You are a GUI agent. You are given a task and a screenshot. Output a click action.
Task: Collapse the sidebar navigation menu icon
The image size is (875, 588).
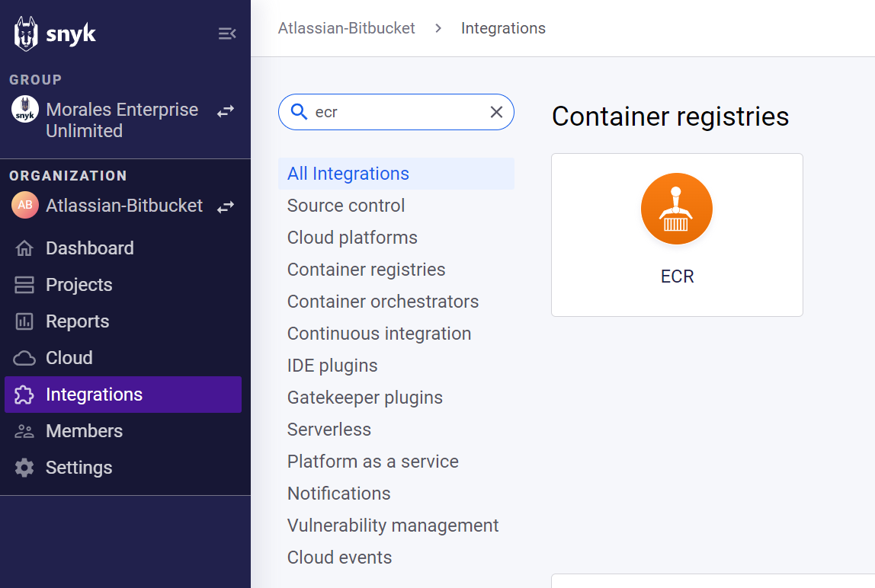[x=227, y=34]
